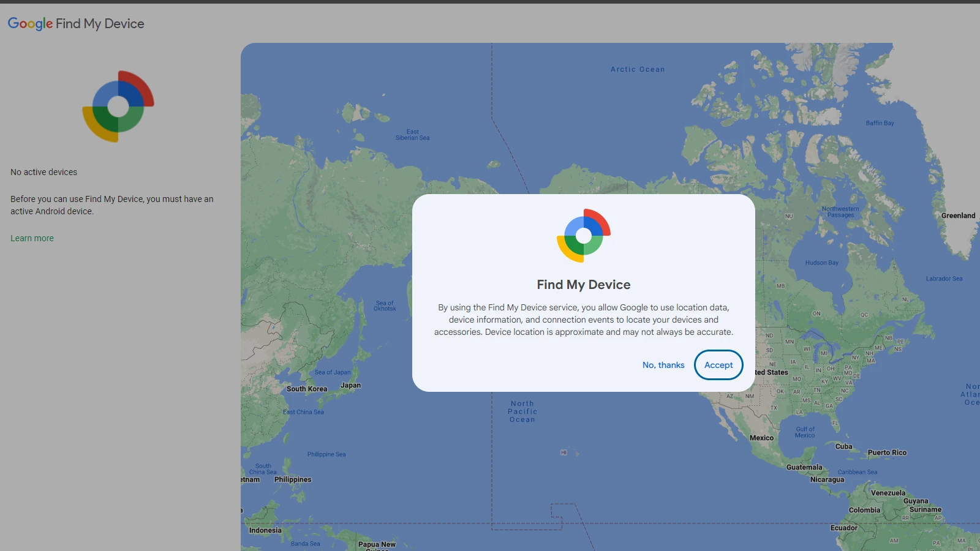
Task: Click the Cuba label on the map
Action: coord(844,446)
